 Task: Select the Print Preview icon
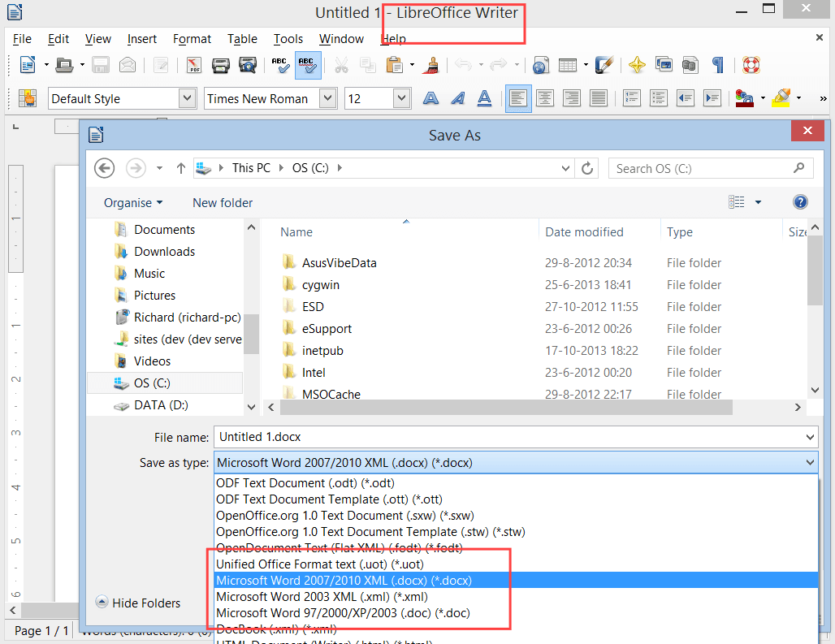(x=248, y=64)
